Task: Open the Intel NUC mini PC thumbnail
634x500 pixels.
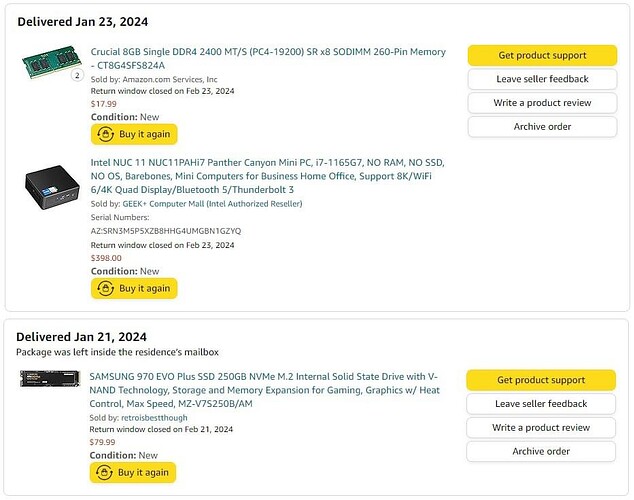Action: tap(52, 187)
